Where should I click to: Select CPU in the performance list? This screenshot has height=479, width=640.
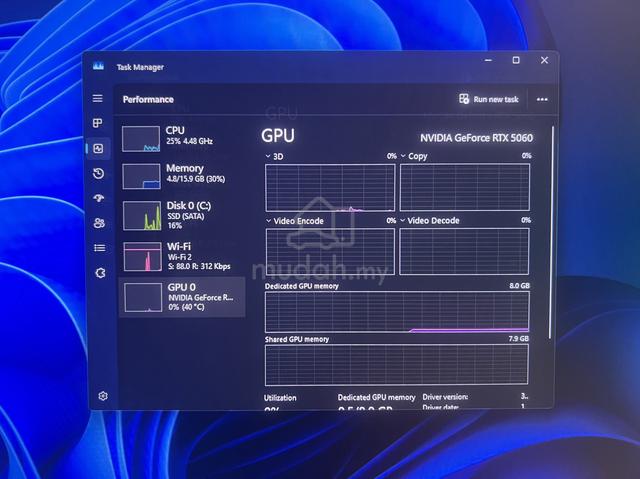[182, 138]
